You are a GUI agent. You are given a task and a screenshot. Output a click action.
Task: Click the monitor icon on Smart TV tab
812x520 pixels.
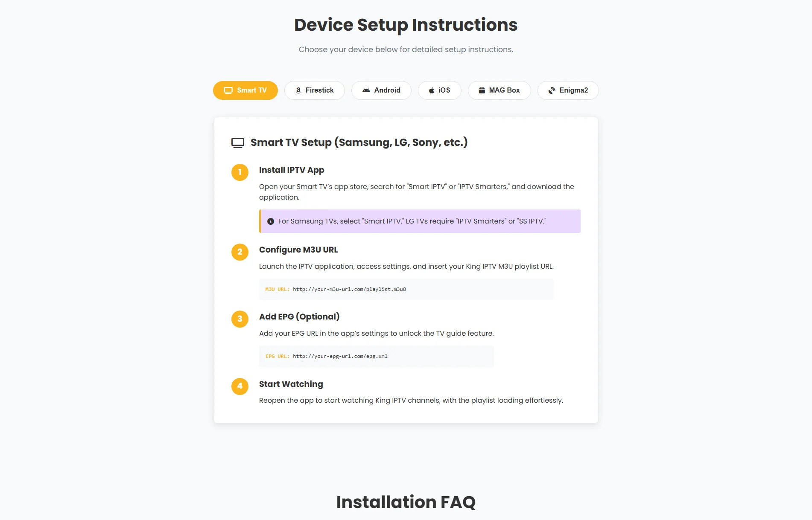tap(228, 90)
